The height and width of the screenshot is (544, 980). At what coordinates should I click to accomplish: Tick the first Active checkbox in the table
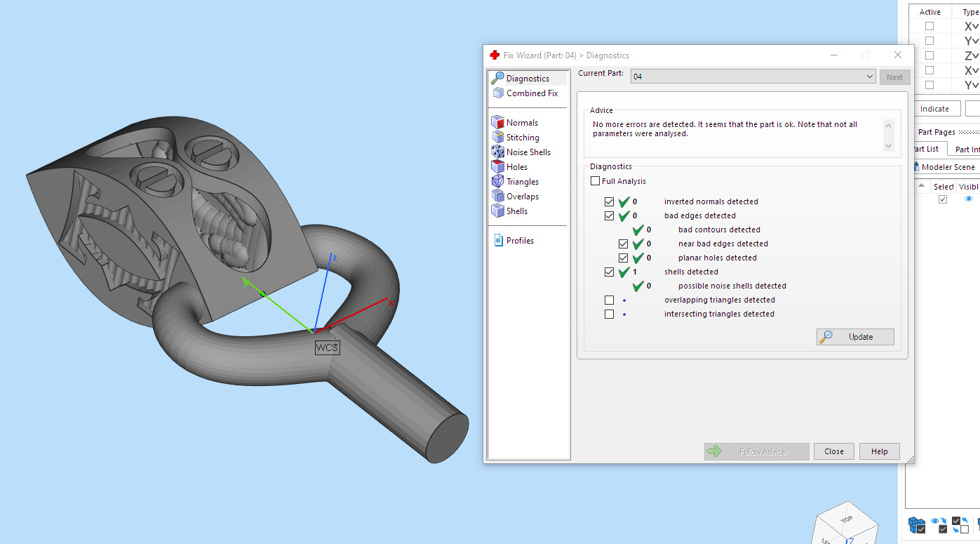point(929,26)
